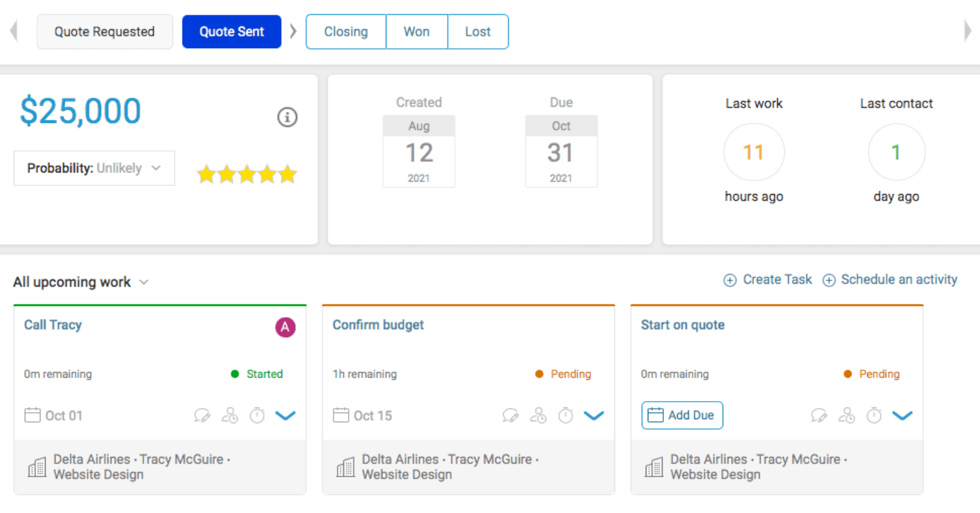Open the Start on quote task title

click(x=682, y=325)
